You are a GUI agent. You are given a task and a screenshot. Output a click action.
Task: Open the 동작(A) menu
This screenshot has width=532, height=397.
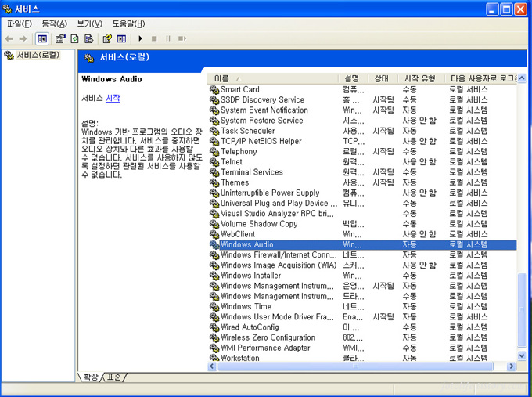54,23
